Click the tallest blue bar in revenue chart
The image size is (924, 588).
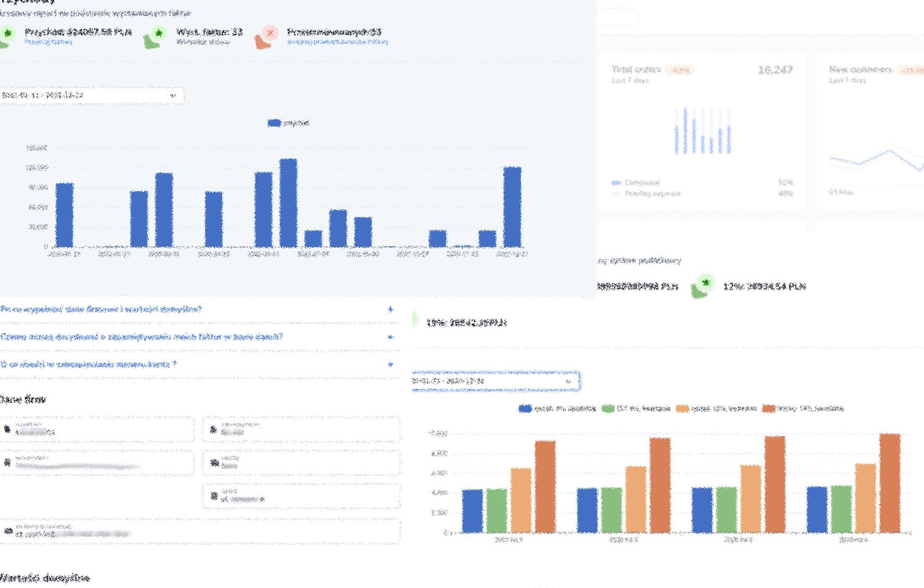[288, 203]
